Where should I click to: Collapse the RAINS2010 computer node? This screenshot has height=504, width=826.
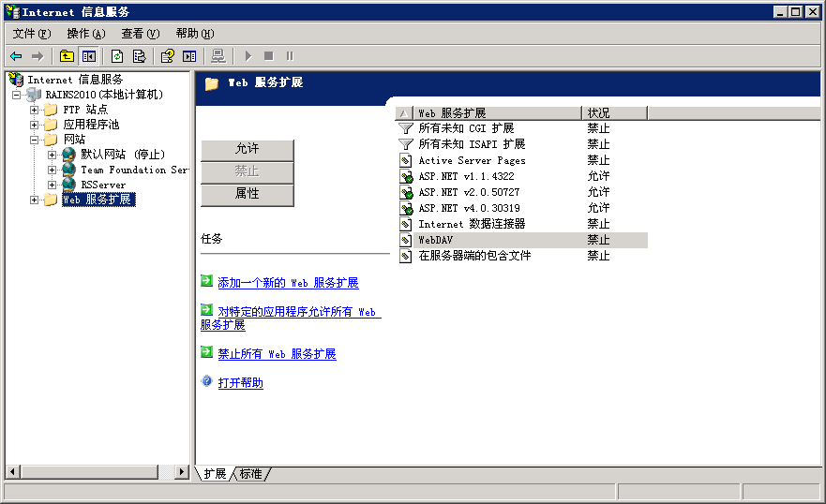16,96
